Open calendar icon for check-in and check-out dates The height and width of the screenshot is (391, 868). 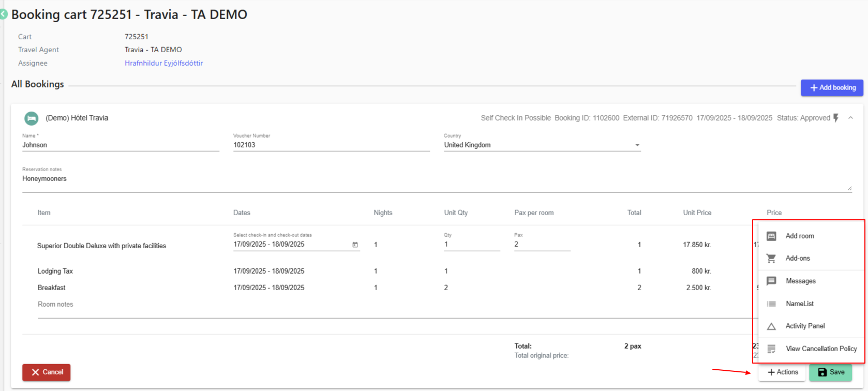355,245
